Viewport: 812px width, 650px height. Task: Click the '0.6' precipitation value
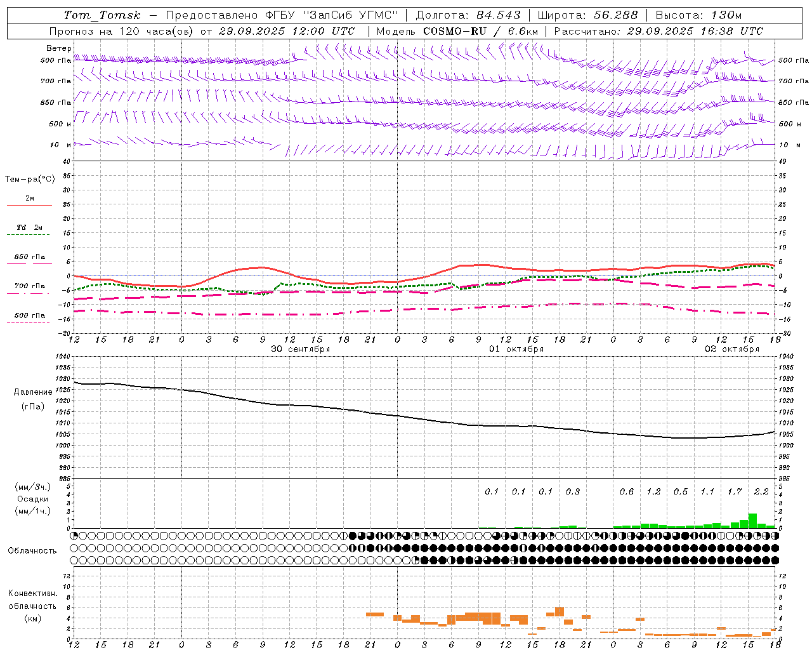[627, 491]
